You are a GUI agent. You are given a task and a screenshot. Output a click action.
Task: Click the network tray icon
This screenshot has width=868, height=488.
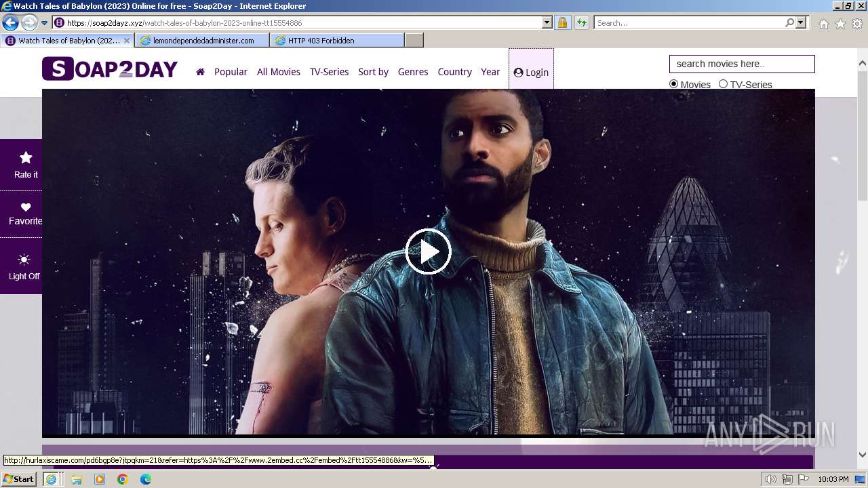787,479
